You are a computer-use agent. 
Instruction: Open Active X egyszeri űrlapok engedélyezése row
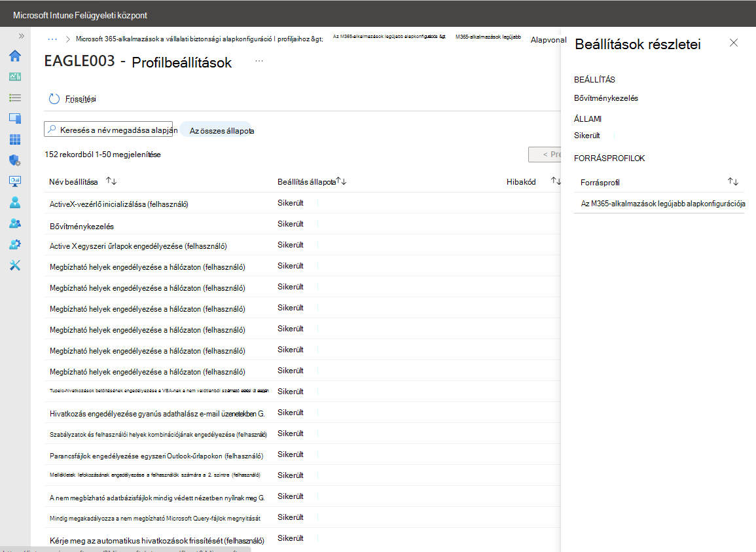tap(138, 246)
